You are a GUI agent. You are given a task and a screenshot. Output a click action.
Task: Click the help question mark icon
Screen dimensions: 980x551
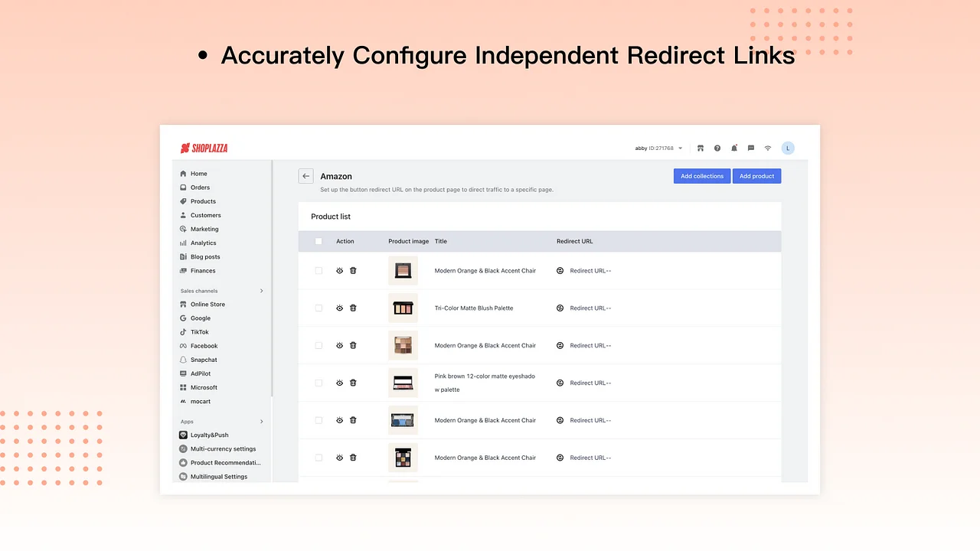(x=717, y=148)
